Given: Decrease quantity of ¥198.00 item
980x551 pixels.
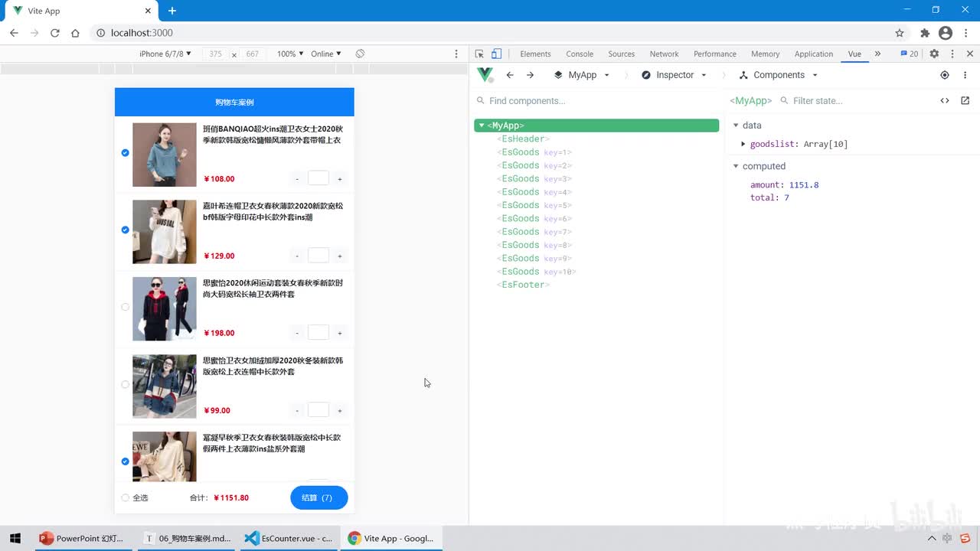Looking at the screenshot, I should point(297,333).
